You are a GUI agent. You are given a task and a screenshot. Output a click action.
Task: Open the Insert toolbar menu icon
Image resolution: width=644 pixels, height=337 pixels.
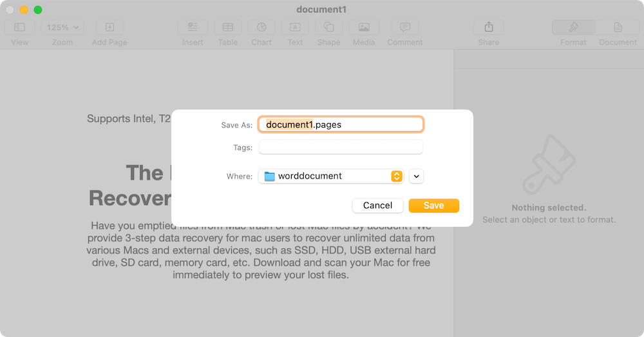[193, 28]
